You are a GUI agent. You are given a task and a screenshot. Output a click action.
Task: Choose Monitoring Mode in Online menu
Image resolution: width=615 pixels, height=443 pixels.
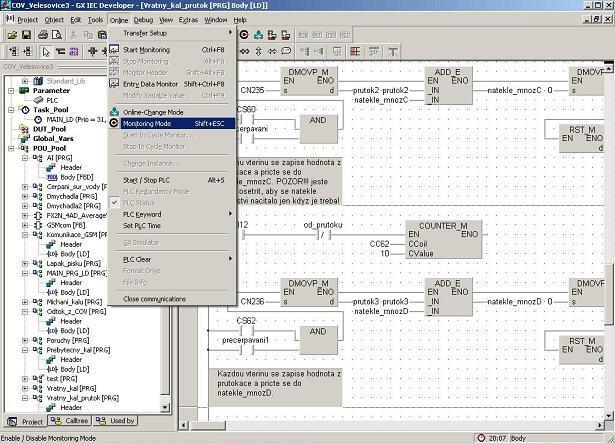point(173,124)
